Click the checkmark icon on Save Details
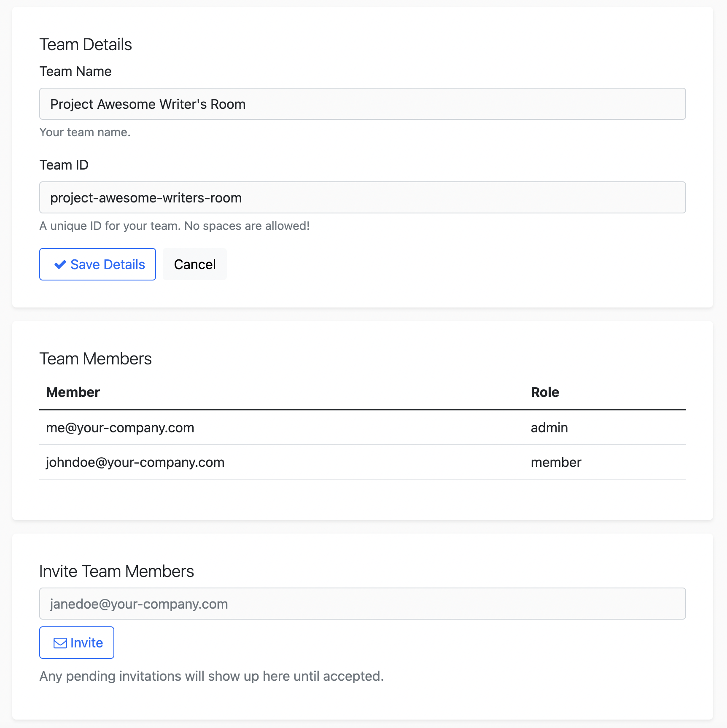The height and width of the screenshot is (728, 727). 60,264
